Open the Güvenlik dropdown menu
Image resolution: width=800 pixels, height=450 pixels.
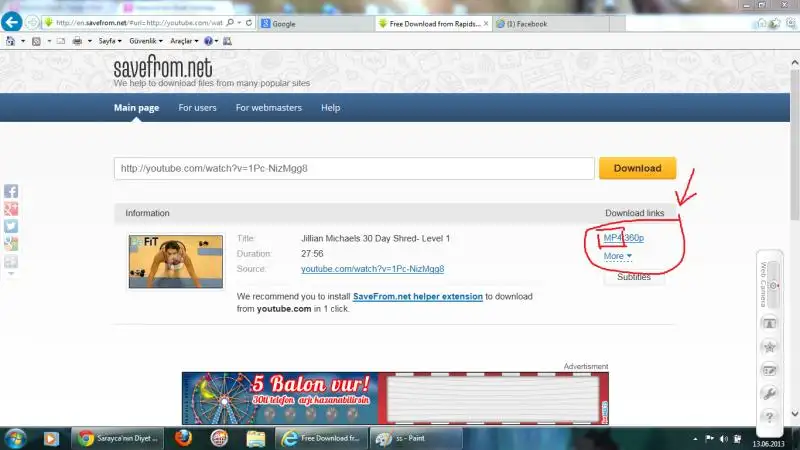coord(146,41)
